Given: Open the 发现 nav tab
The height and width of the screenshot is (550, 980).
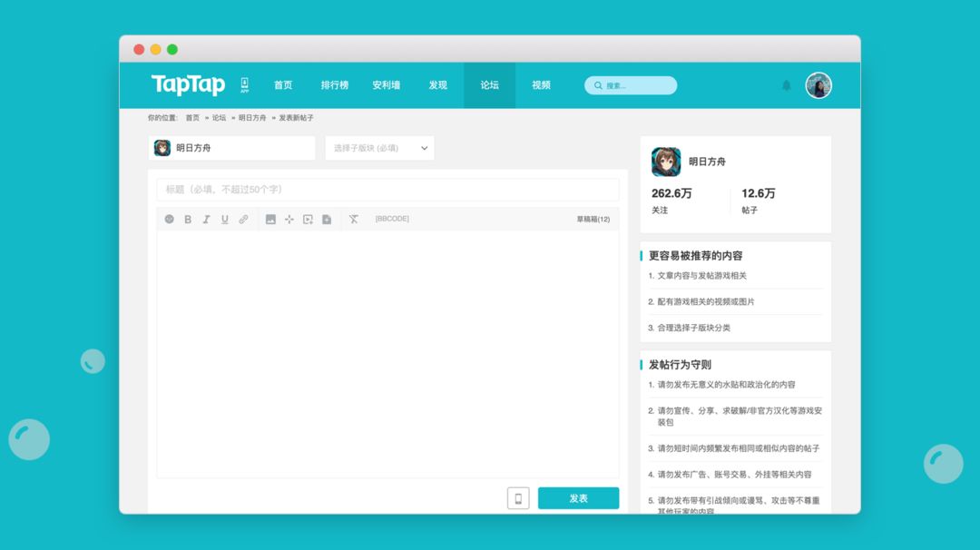Looking at the screenshot, I should click(437, 85).
